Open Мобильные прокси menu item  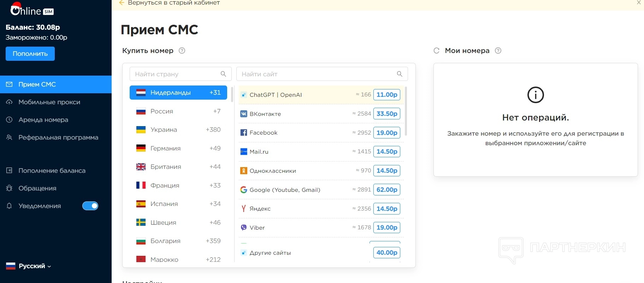(x=49, y=102)
